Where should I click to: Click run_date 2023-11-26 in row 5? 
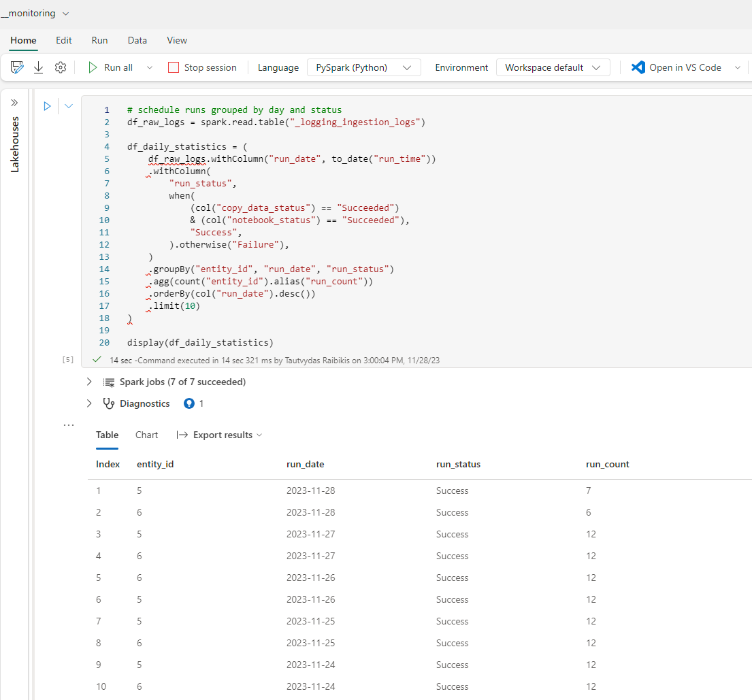(x=311, y=578)
